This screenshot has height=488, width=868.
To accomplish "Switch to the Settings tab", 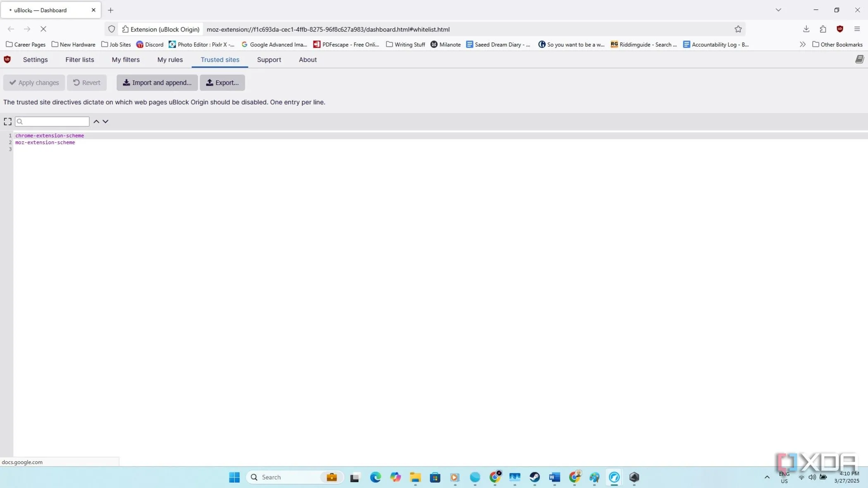I will point(35,60).
